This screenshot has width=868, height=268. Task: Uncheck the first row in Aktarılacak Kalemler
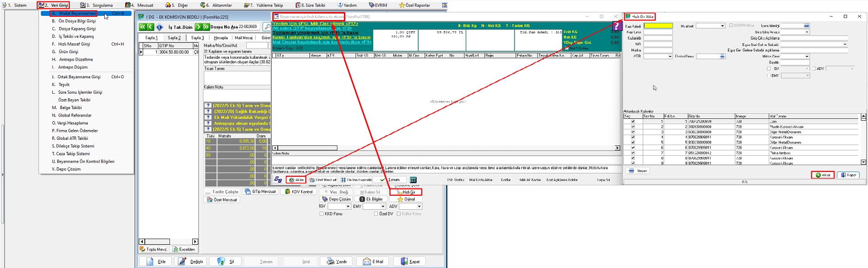click(x=632, y=121)
